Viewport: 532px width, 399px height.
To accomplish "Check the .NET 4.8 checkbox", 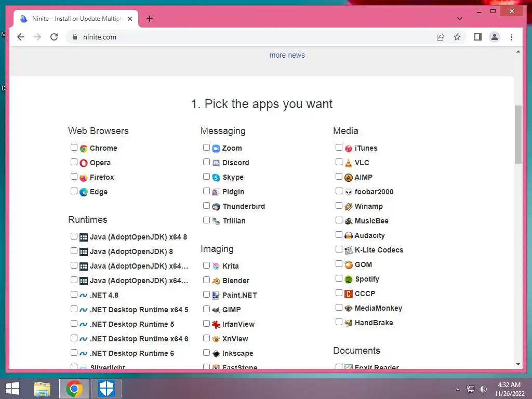I will (x=74, y=294).
